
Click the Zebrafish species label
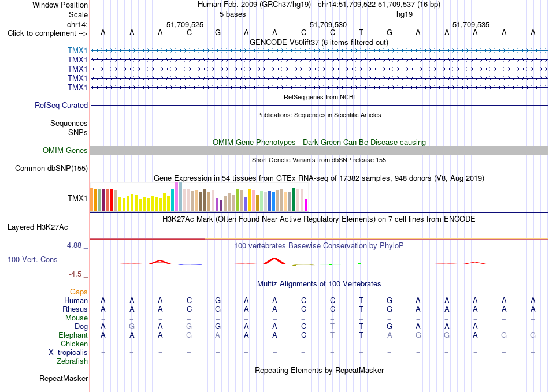click(x=72, y=361)
